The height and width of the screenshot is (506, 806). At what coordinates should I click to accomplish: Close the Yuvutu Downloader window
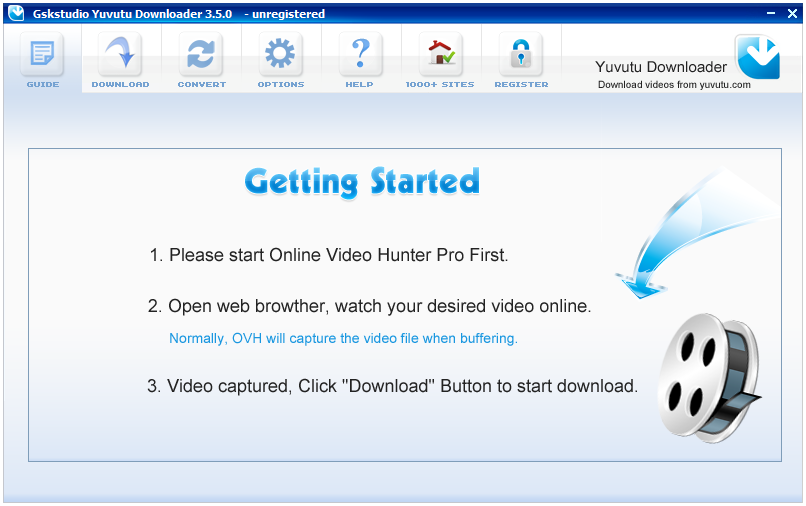792,14
